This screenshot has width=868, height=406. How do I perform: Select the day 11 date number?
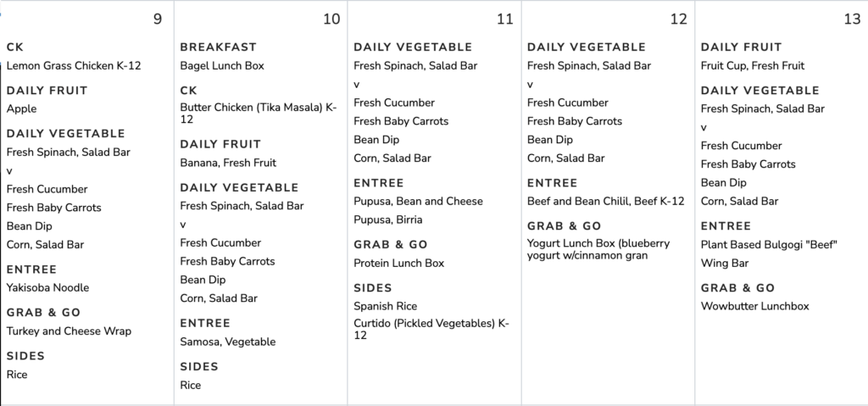(x=504, y=19)
